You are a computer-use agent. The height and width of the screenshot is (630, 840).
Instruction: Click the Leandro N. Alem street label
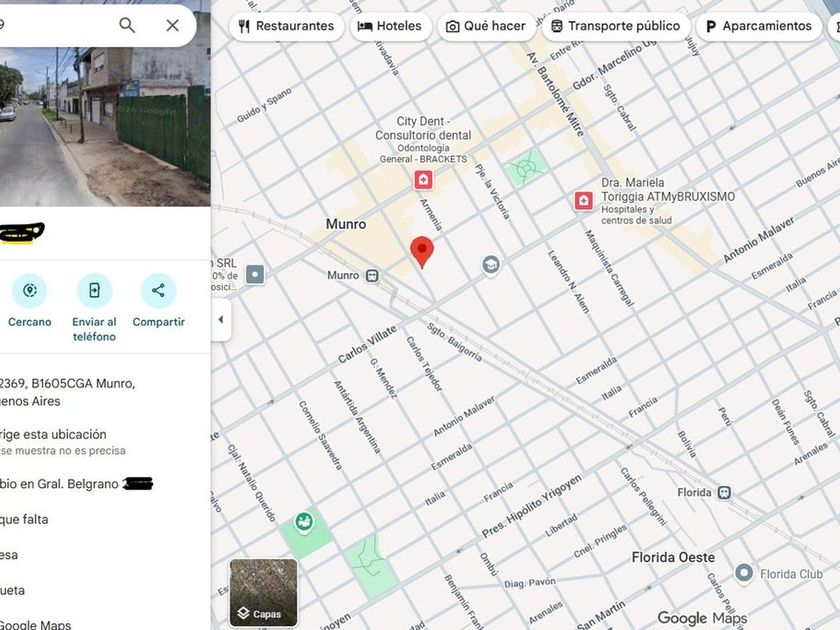point(568,281)
